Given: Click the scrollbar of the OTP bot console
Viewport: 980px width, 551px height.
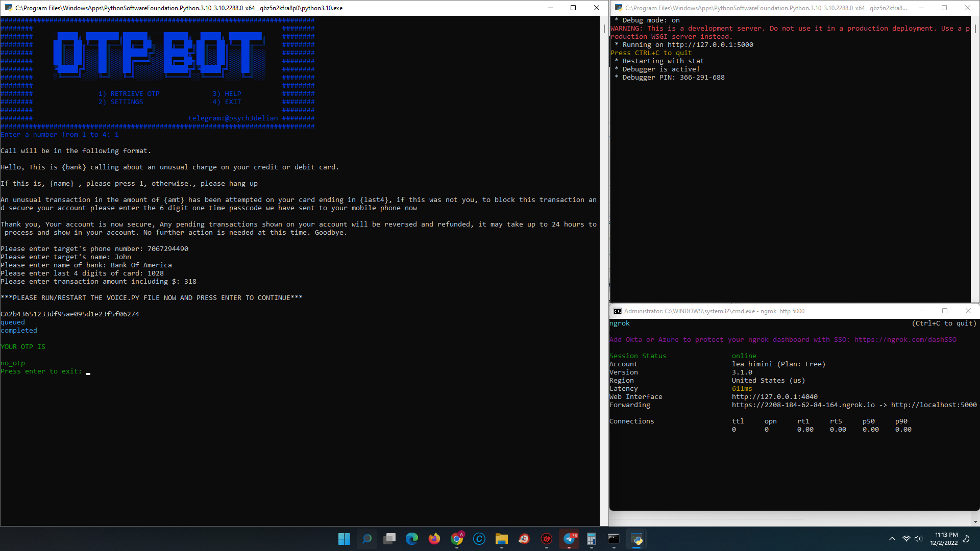Looking at the screenshot, I should pos(604,270).
